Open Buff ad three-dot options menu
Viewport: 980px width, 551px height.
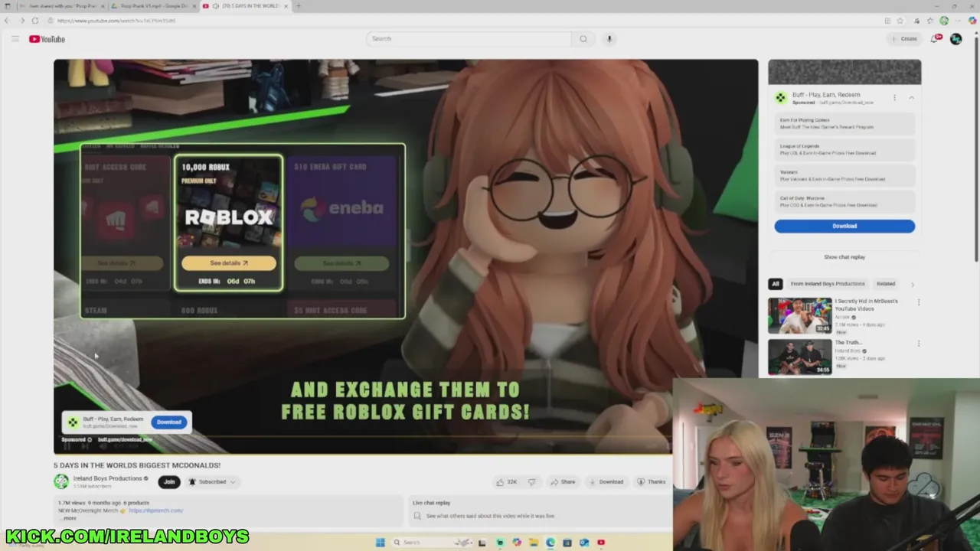click(894, 98)
